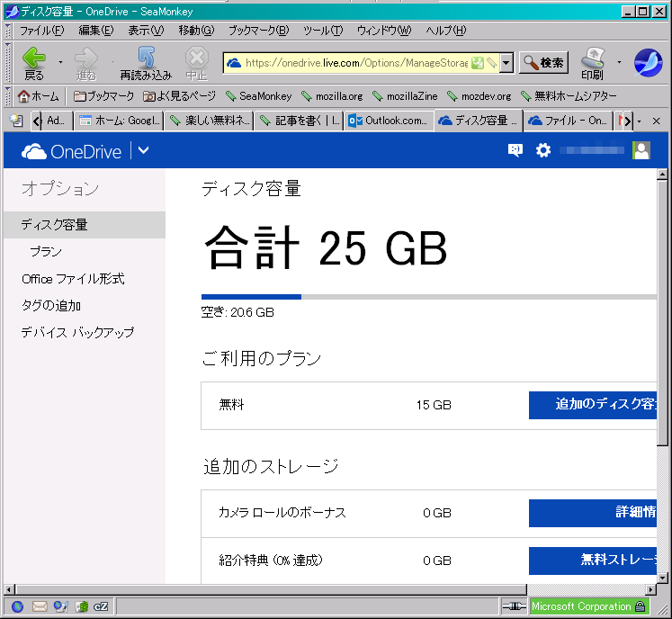Image resolution: width=672 pixels, height=619 pixels.
Task: Click the OneDrive cloud logo
Action: [34, 152]
